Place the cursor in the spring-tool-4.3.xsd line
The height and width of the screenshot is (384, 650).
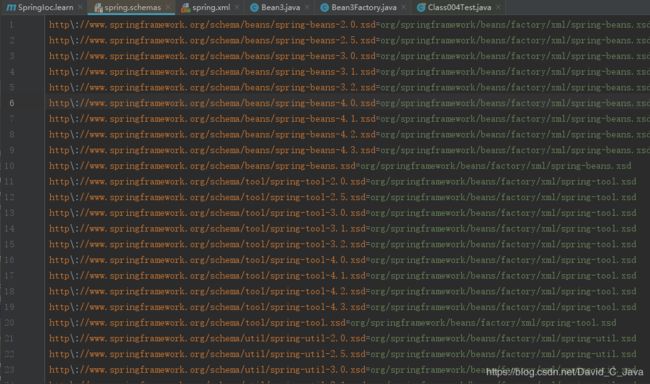pyautogui.click(x=342, y=307)
